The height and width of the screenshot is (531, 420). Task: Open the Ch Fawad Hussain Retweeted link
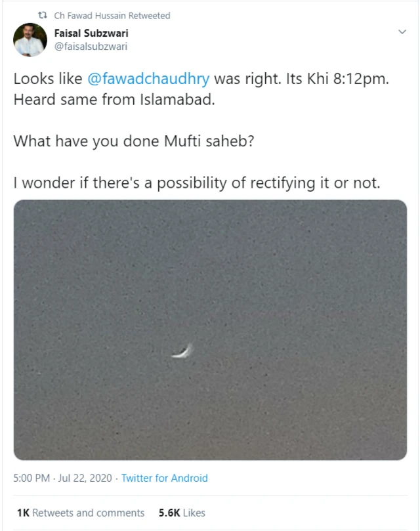pos(112,15)
